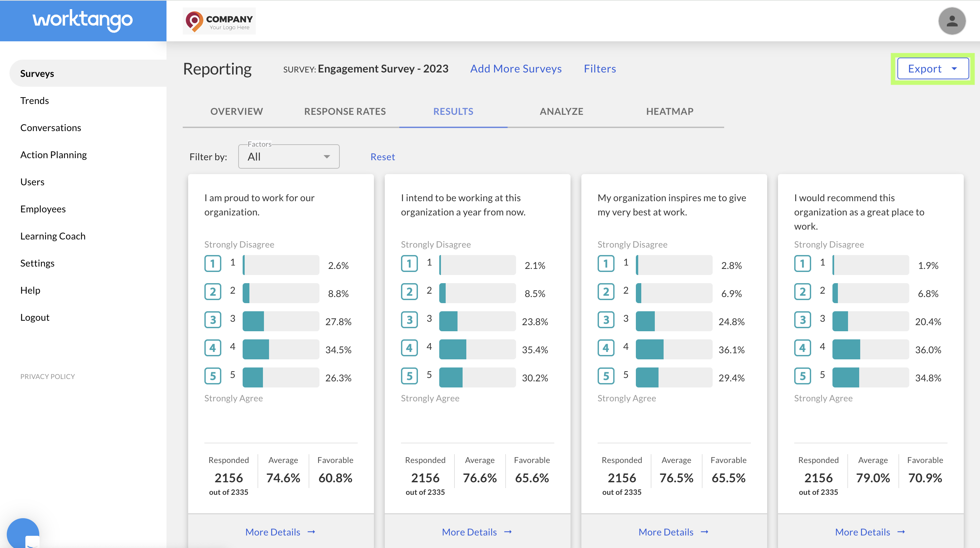The image size is (980, 548).
Task: Switch to the Response Rates tab
Action: point(345,111)
